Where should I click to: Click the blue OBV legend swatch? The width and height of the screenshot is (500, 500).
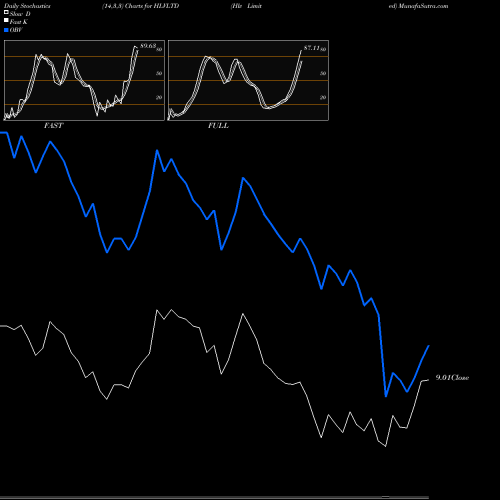6,30
